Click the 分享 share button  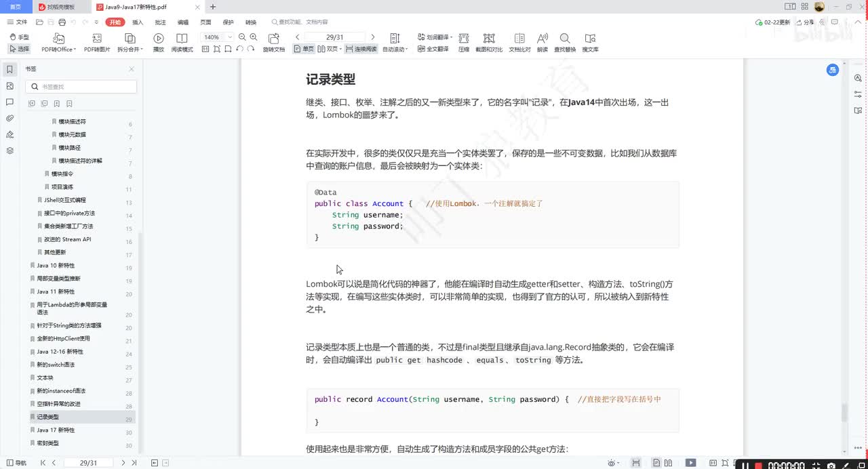805,22
